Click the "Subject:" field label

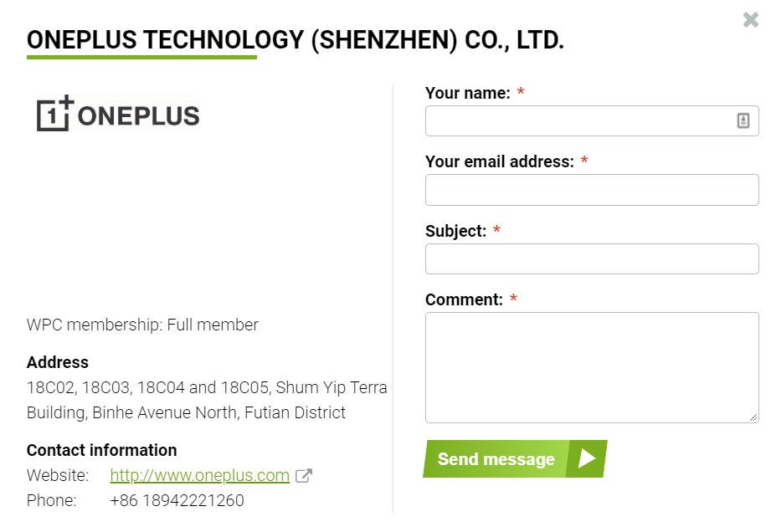[455, 231]
